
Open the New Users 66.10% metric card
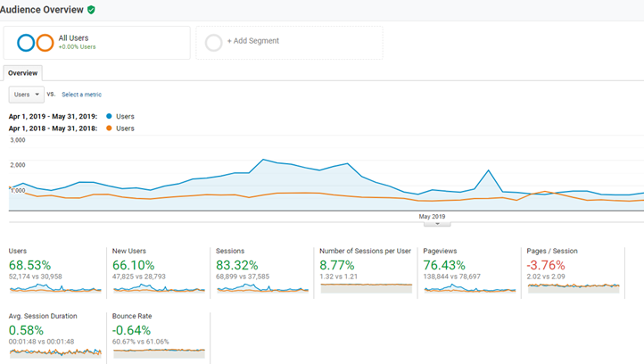click(133, 265)
